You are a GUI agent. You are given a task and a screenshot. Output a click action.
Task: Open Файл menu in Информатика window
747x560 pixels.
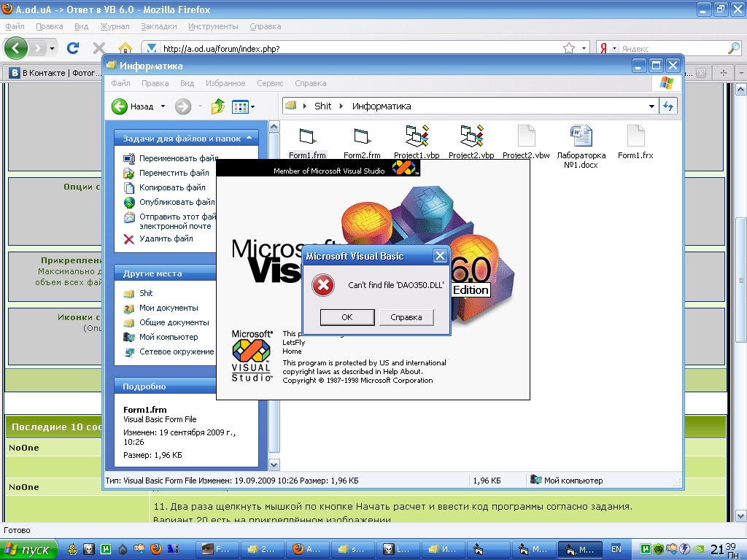pyautogui.click(x=120, y=83)
